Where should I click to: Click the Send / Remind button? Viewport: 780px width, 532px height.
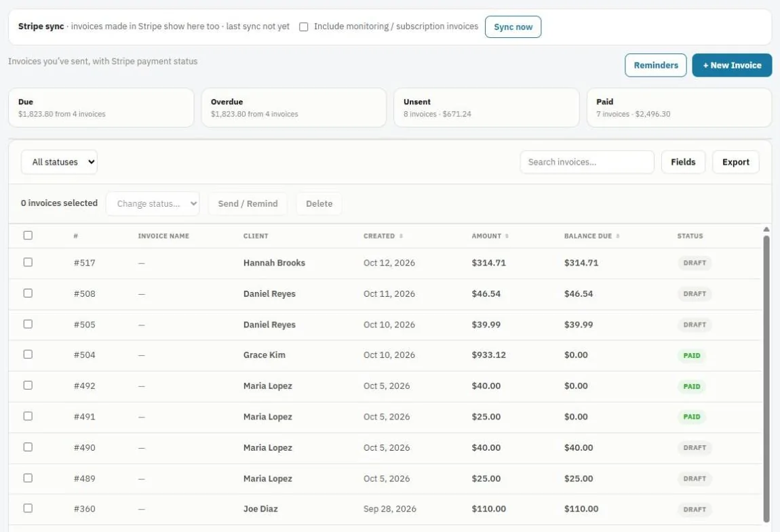coord(248,203)
